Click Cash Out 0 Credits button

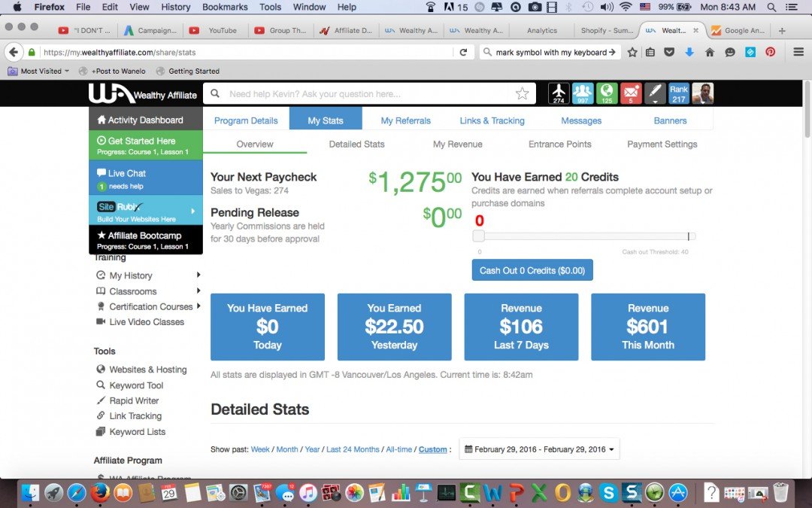[532, 270]
